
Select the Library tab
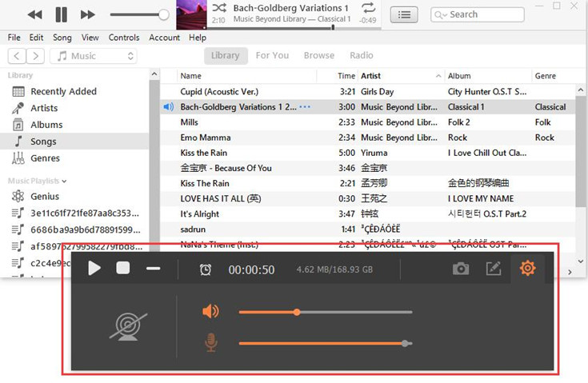226,55
